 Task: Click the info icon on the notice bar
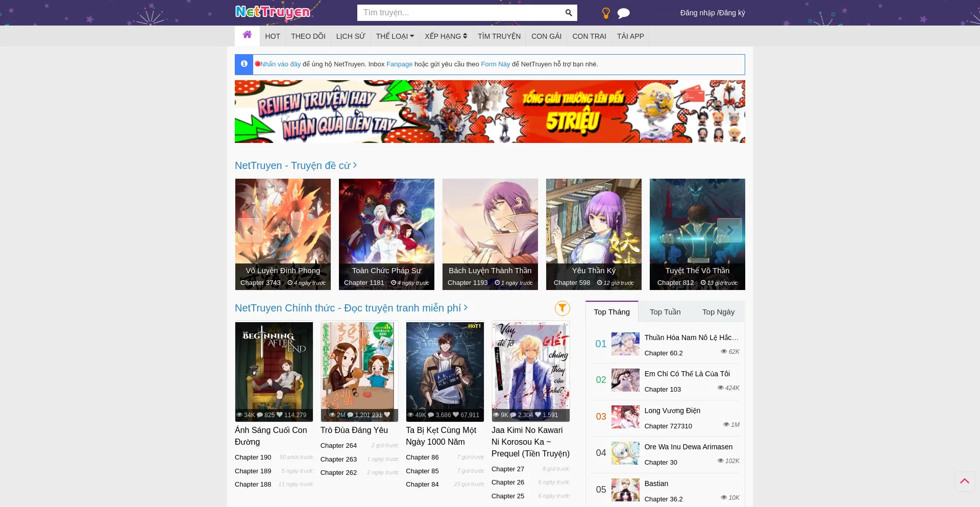click(244, 64)
